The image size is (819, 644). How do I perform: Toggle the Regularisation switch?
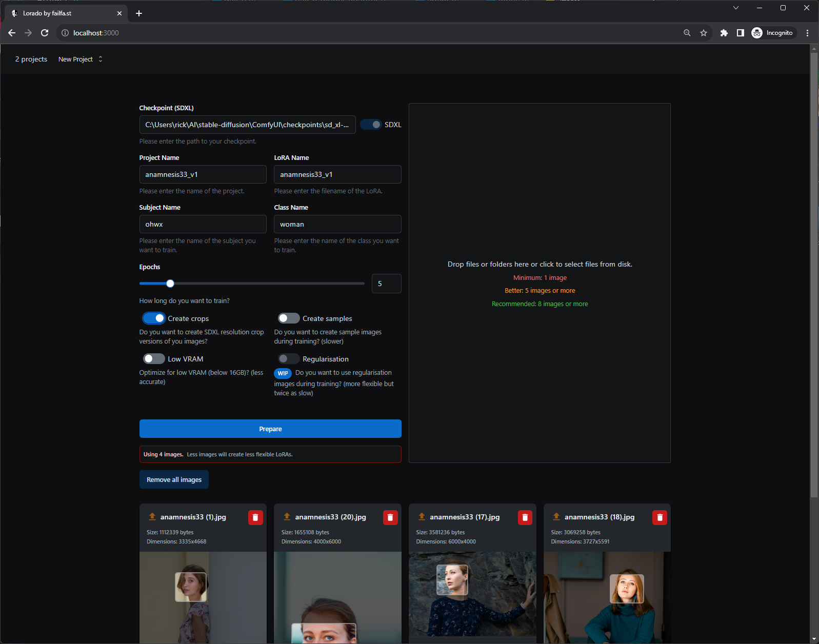(289, 359)
